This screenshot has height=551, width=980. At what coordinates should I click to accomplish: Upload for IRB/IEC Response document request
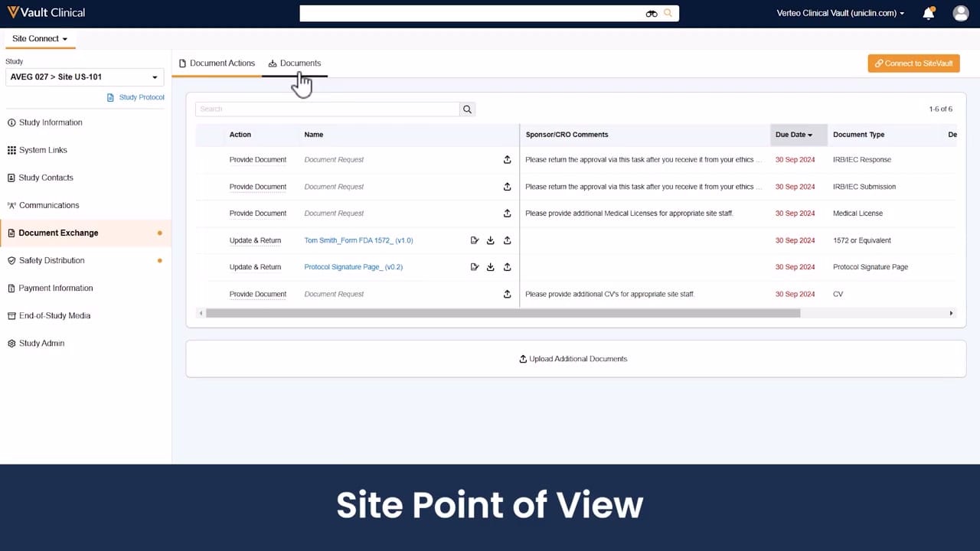tap(507, 160)
